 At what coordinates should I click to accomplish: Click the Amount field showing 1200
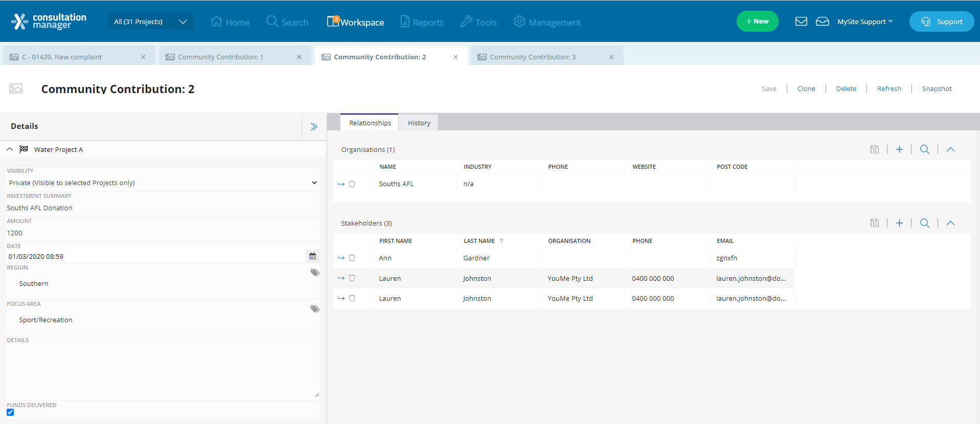(x=163, y=233)
